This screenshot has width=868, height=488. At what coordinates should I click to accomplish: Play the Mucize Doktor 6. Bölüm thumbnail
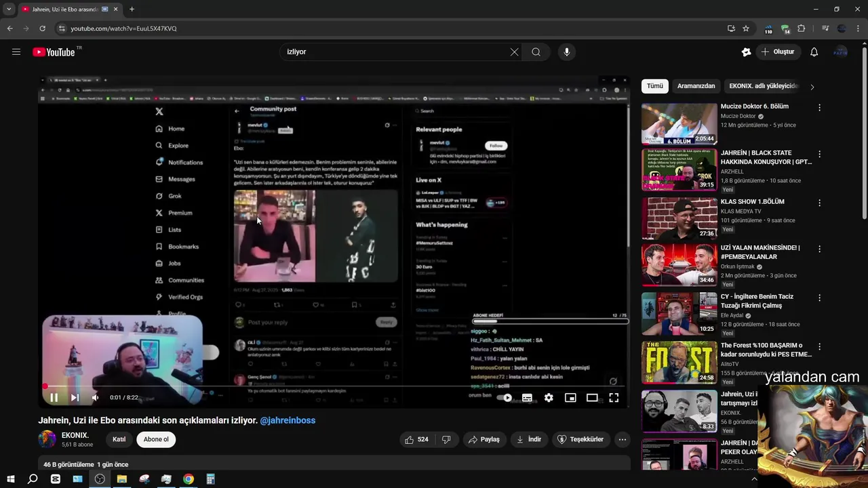pos(679,124)
